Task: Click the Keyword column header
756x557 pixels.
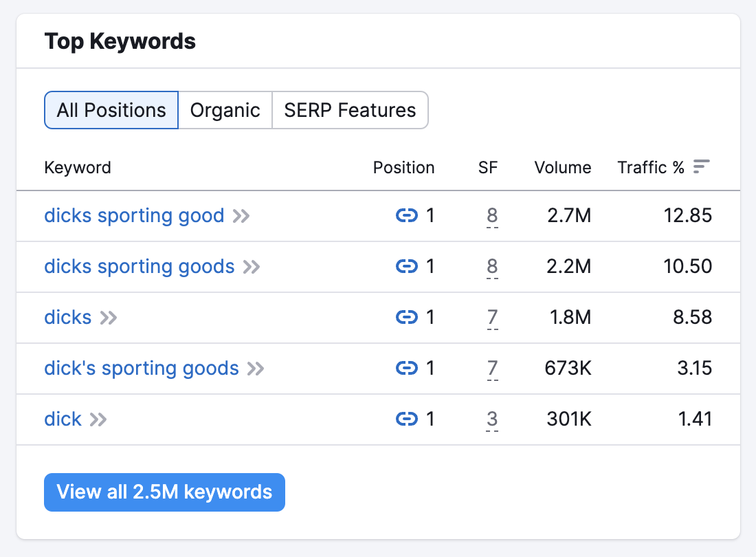Action: pos(78,167)
